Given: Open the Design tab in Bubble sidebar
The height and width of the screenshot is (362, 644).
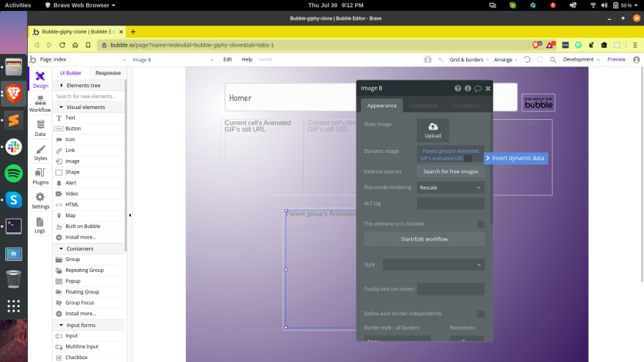Looking at the screenshot, I should point(40,80).
